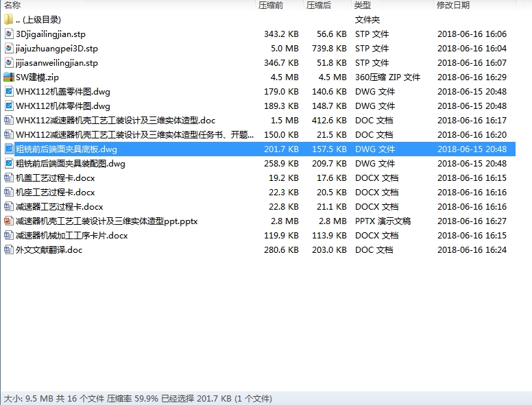Image resolution: width=532 pixels, height=405 pixels.
Task: Select file name 减速器机械加工工序卡片.docx
Action: coord(71,236)
